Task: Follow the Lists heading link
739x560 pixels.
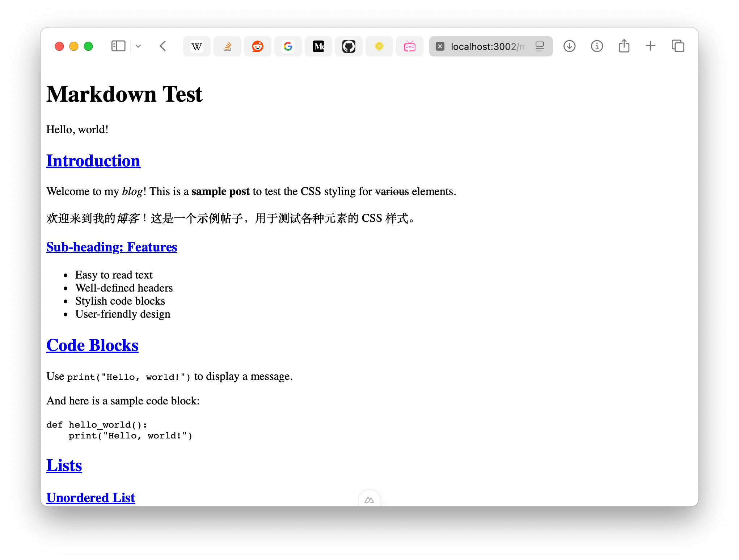Action: [x=64, y=465]
